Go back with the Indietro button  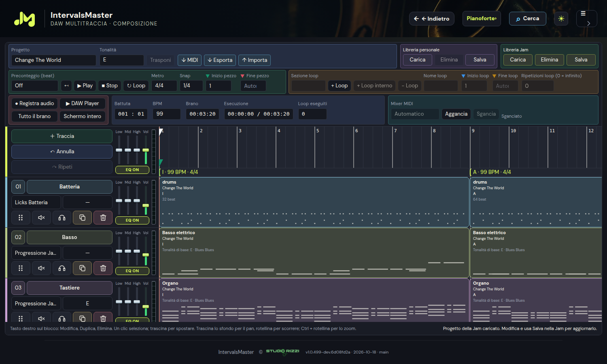[x=432, y=19]
